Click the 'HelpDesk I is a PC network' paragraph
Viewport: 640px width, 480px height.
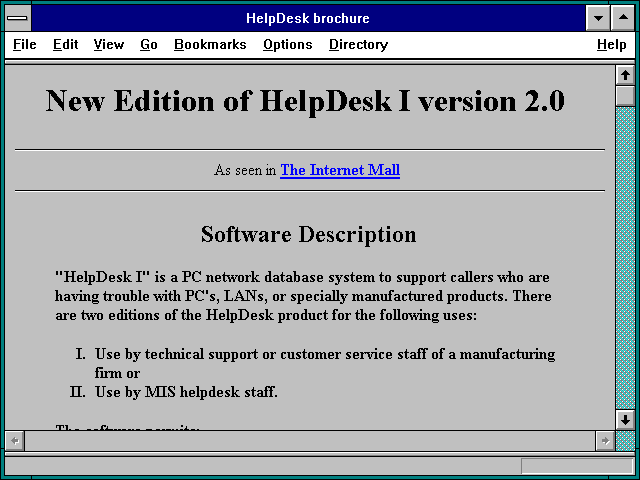[x=303, y=296]
